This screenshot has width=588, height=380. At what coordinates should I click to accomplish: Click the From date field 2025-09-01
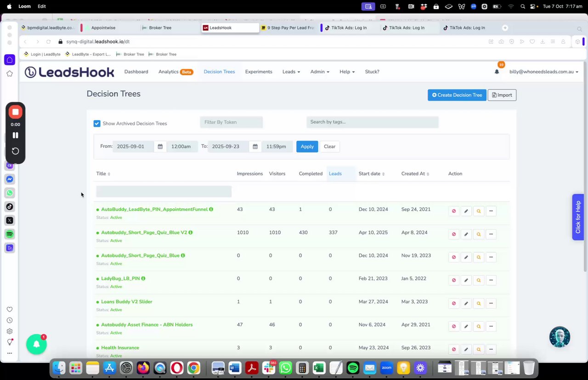pyautogui.click(x=133, y=146)
